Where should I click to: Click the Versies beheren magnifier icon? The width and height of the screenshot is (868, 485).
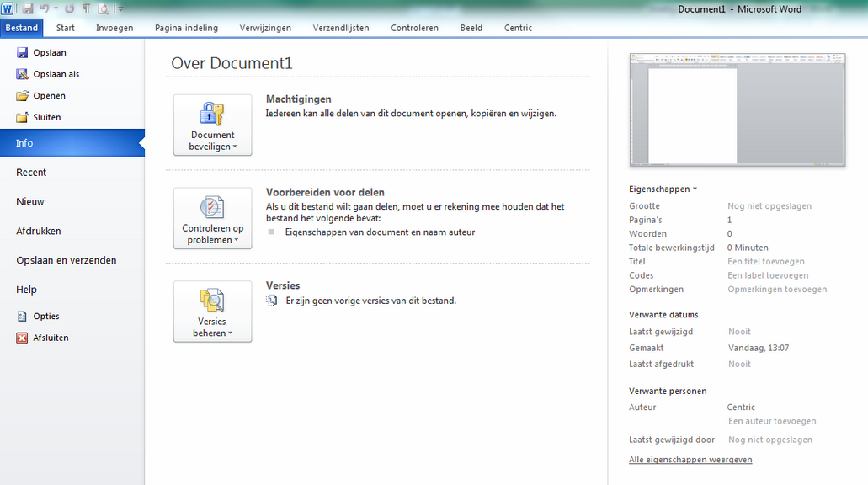pyautogui.click(x=212, y=300)
